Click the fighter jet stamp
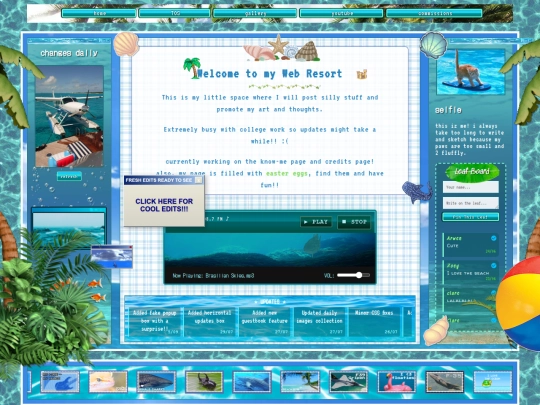This screenshot has width=540, height=405. tap(349, 382)
